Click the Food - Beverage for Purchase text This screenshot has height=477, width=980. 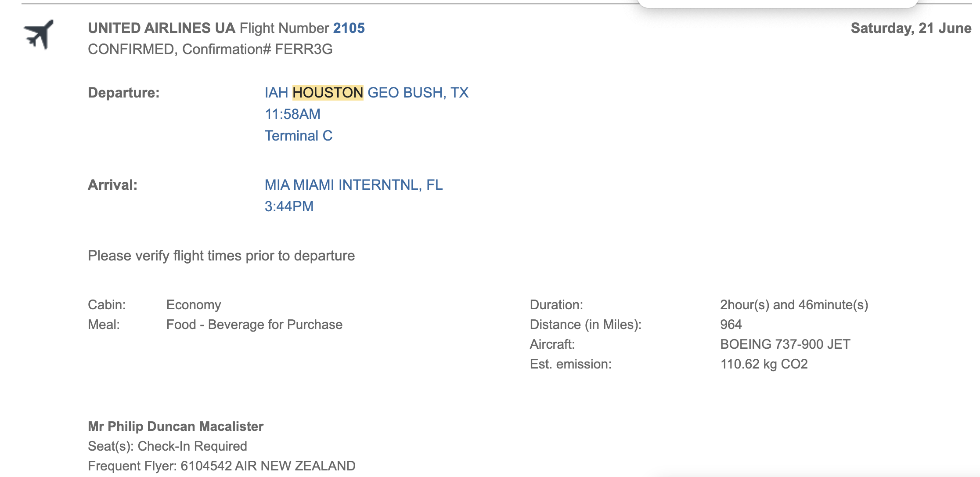254,325
